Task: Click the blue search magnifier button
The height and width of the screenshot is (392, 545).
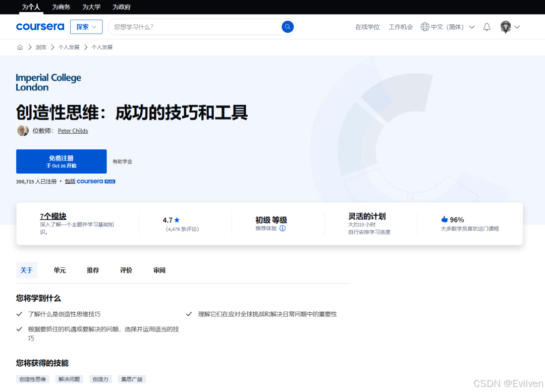Action: click(288, 27)
